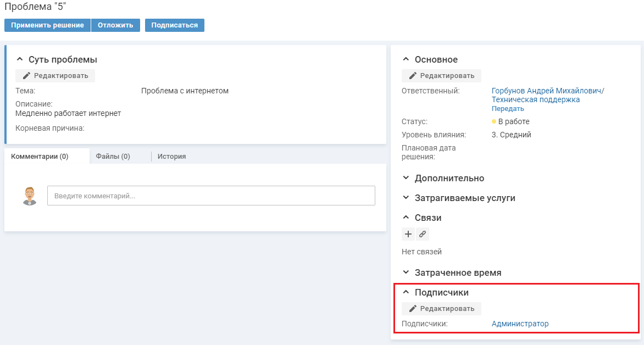Click the Передать link under Ответственный
The width and height of the screenshot is (644, 345).
pos(508,109)
